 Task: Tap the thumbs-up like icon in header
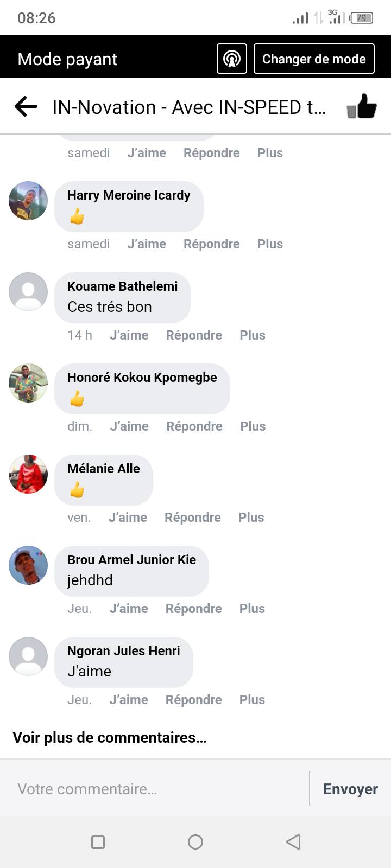coord(362,106)
